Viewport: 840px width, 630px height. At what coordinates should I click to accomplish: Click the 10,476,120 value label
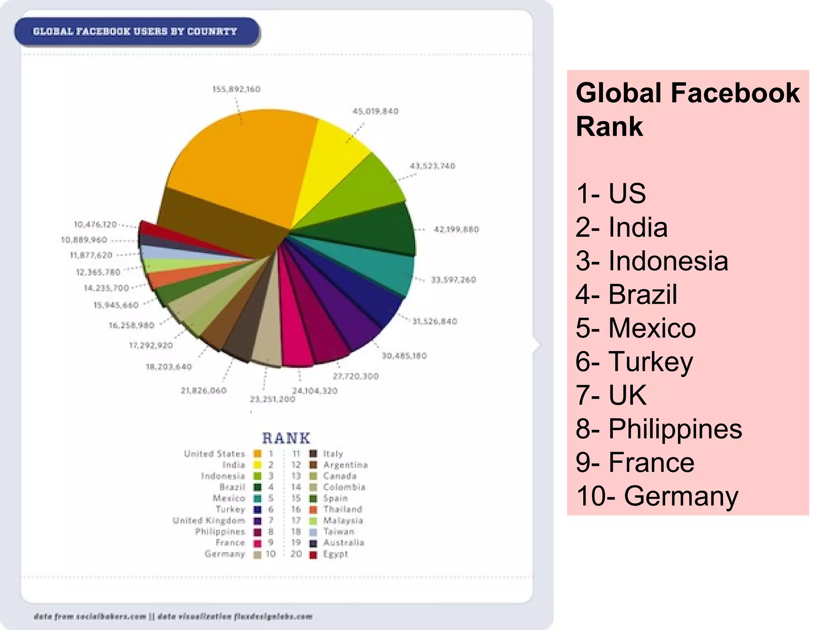(x=95, y=224)
